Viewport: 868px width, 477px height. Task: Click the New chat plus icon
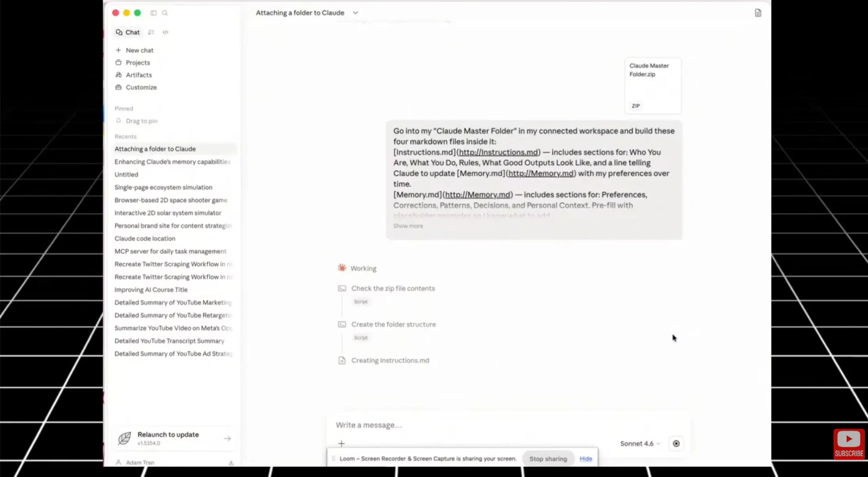click(x=118, y=50)
